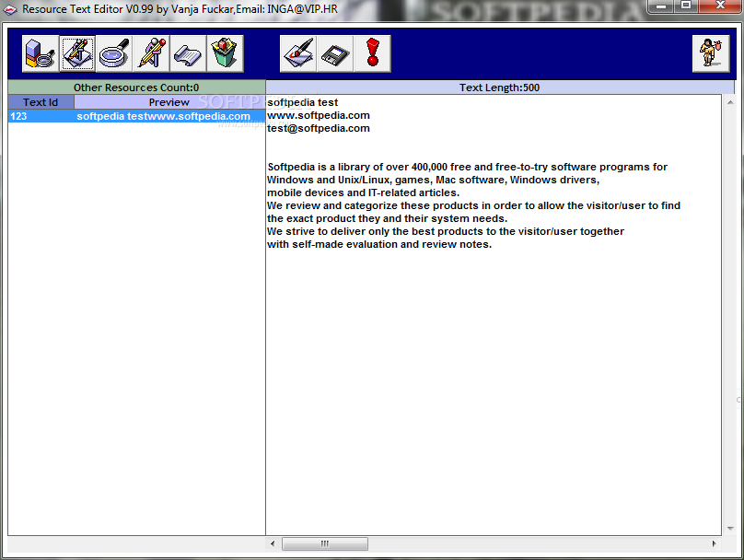Click the magnifying glass search icon
This screenshot has height=560, width=744.
click(x=114, y=53)
